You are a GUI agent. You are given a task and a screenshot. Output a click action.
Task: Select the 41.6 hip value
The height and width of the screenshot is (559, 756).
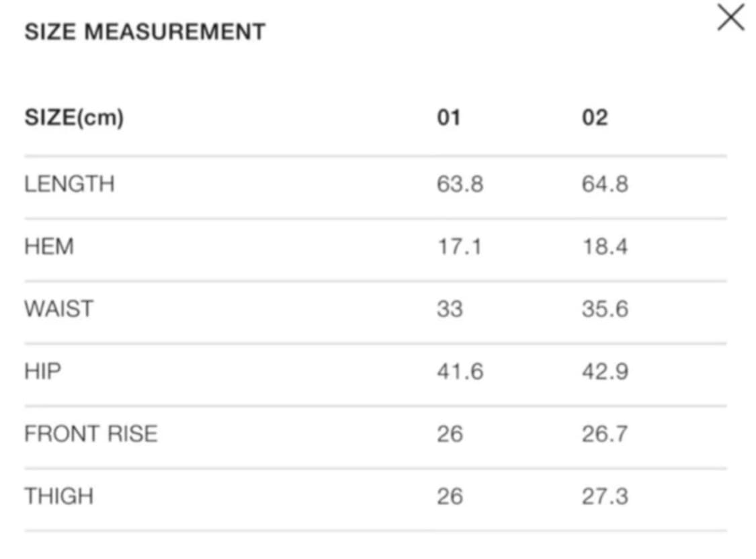(460, 372)
